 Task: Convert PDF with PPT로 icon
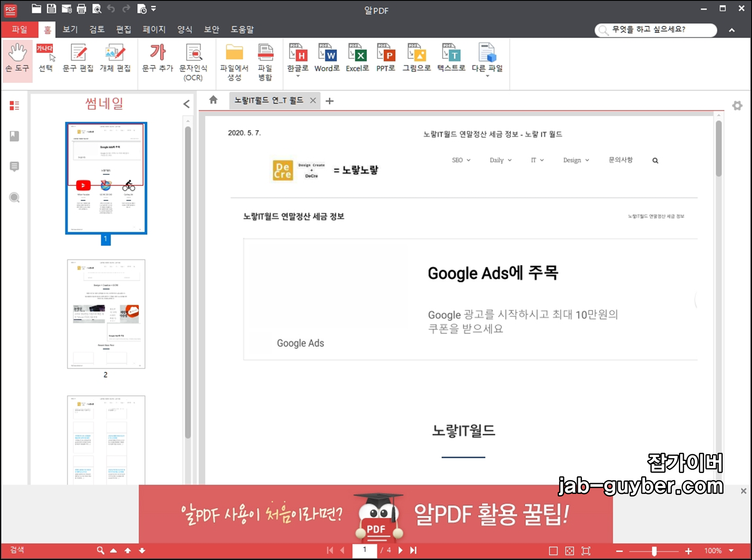pyautogui.click(x=386, y=59)
